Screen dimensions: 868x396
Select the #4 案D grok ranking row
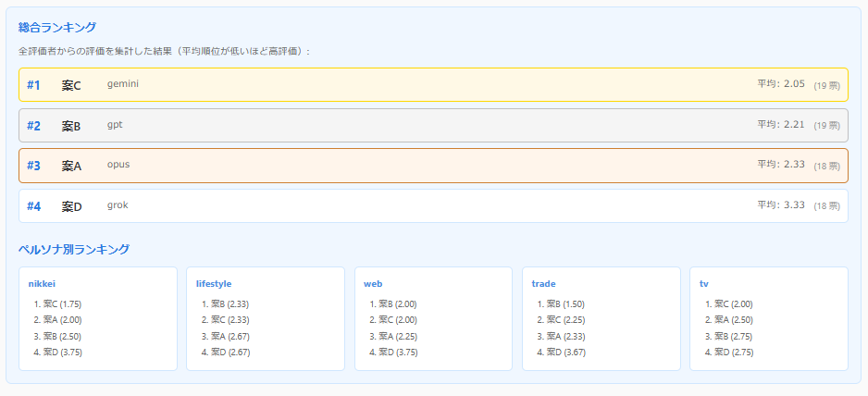[x=433, y=206]
